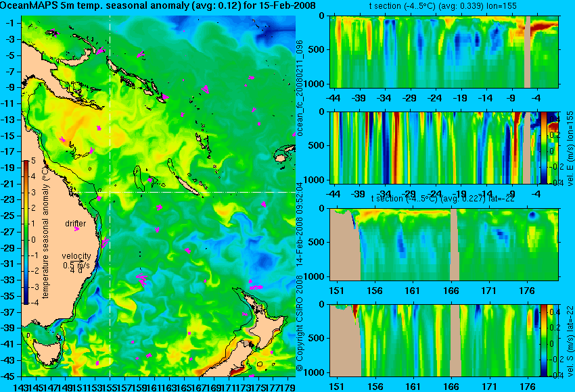Click the -44 latitude label under top section
Image resolution: width=575 pixels, height=392 pixels.
[333, 98]
